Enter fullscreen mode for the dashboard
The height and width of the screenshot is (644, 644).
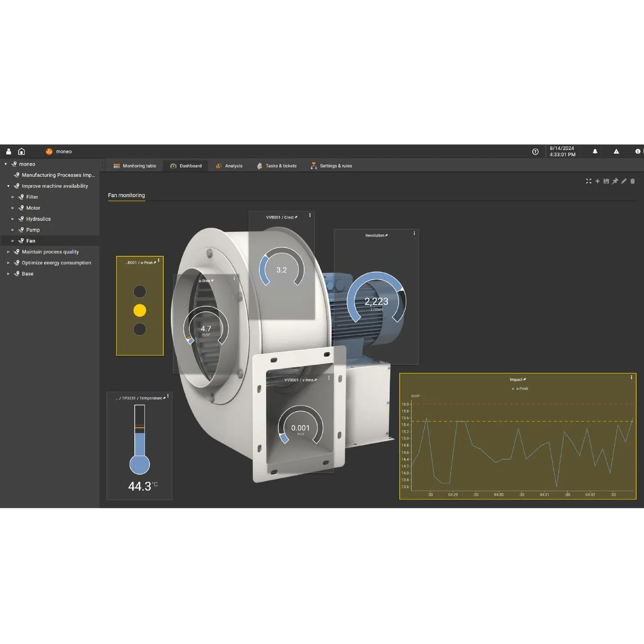(589, 181)
